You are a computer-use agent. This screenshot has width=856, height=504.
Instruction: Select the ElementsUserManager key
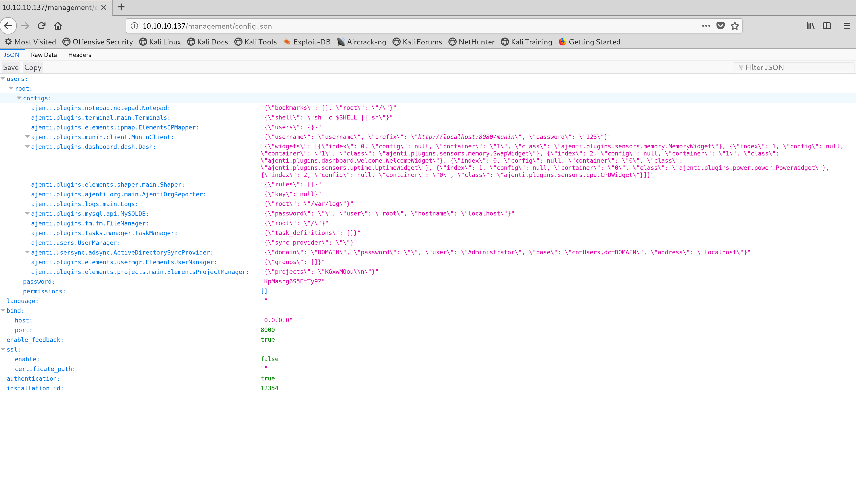(x=124, y=262)
